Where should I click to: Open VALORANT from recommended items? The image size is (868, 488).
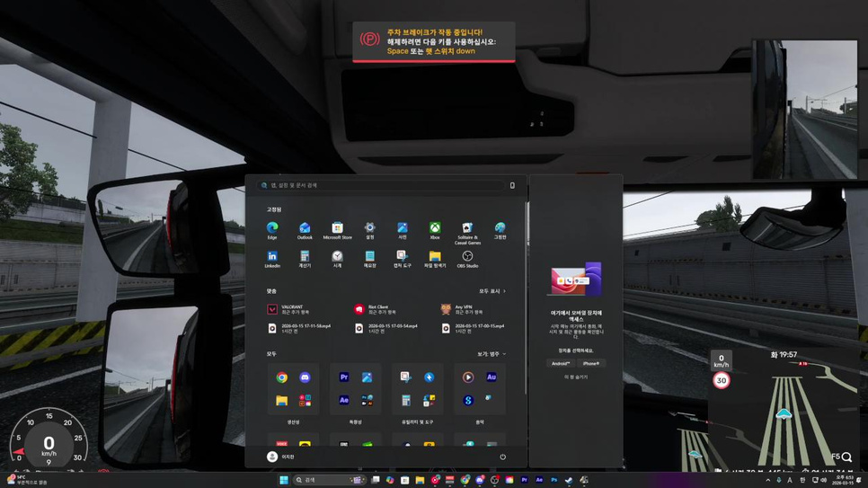[289, 309]
